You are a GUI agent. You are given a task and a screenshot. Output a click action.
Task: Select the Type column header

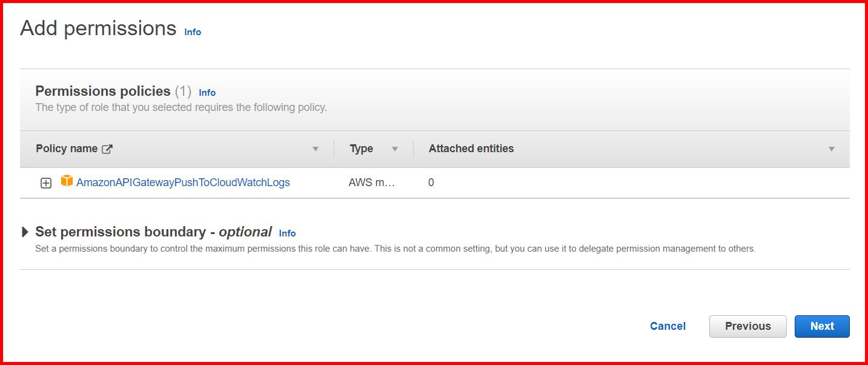pos(360,149)
